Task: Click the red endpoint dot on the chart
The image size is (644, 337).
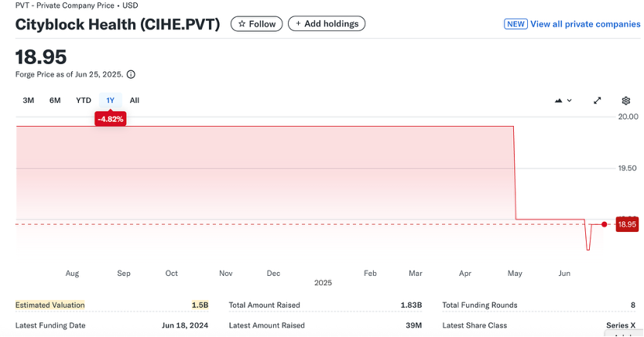Action: click(x=605, y=224)
